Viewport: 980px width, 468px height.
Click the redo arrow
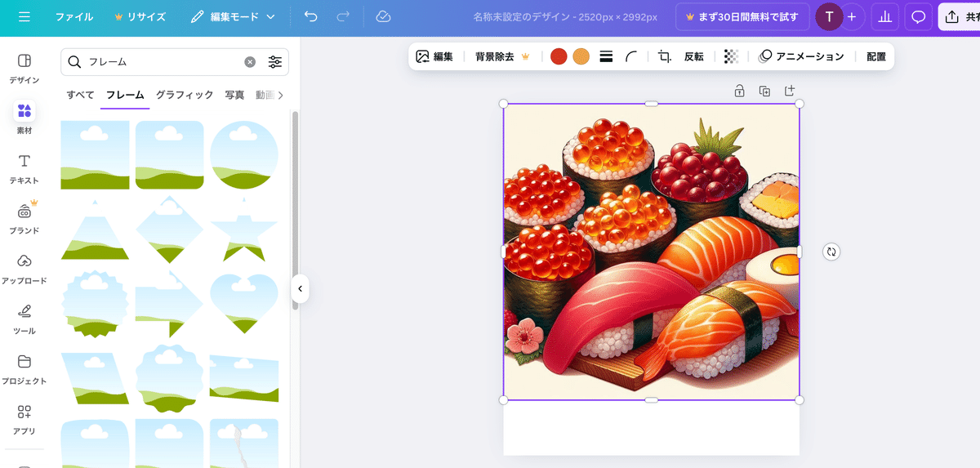[x=343, y=16]
